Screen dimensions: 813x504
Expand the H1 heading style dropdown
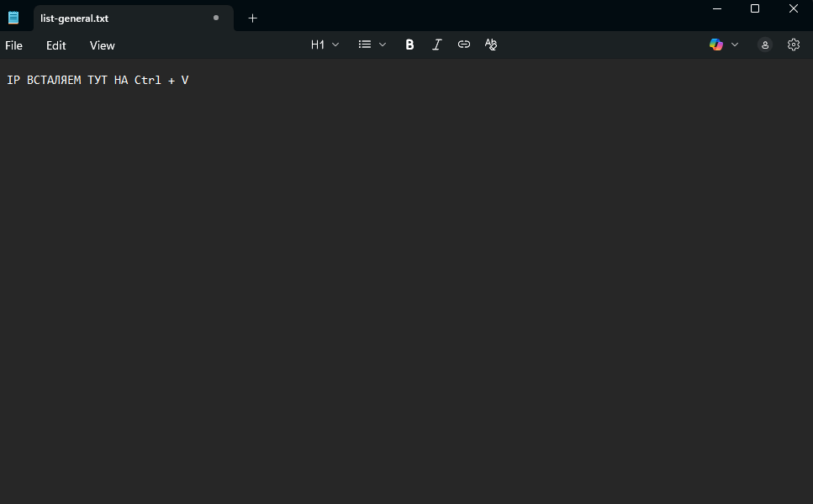(x=325, y=45)
